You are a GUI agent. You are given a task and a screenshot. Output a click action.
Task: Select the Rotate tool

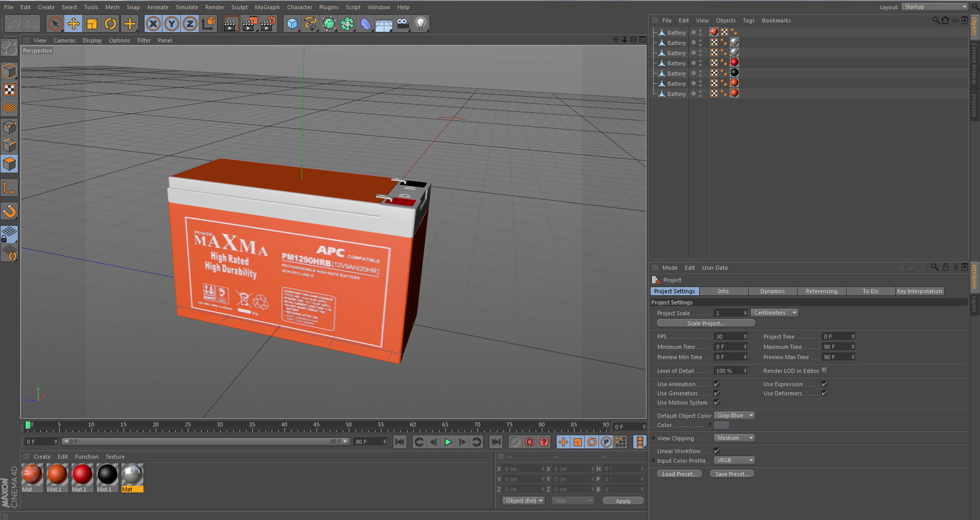(110, 23)
